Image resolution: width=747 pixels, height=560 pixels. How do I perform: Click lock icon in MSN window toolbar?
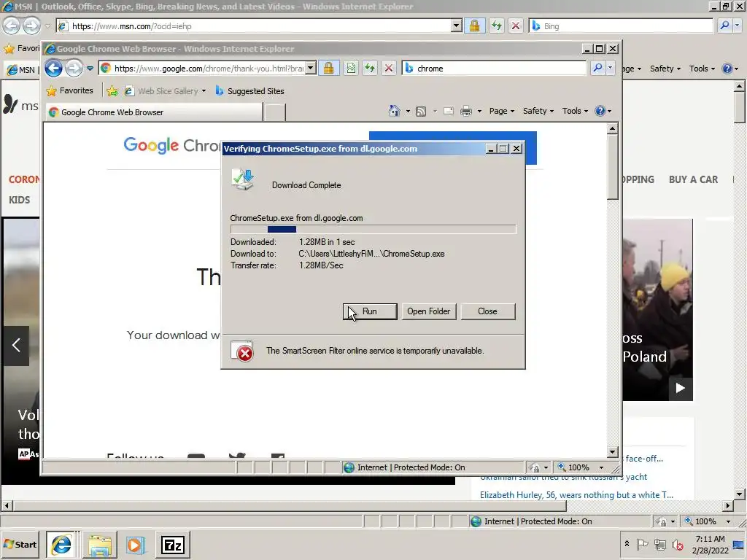tap(474, 26)
